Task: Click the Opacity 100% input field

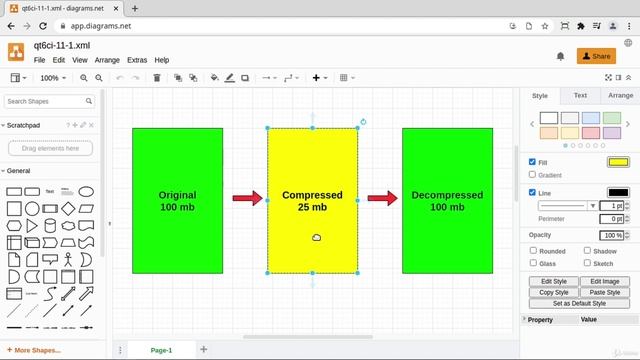Action: 611,235
